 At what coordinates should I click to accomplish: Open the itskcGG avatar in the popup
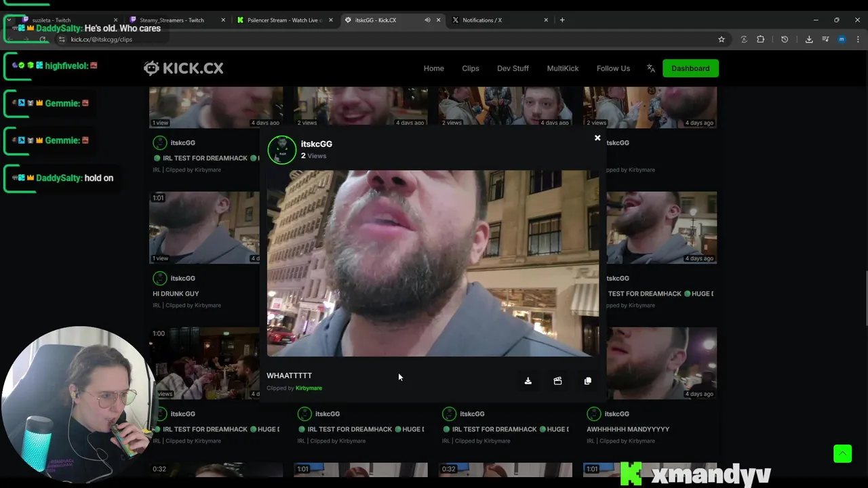(x=281, y=150)
